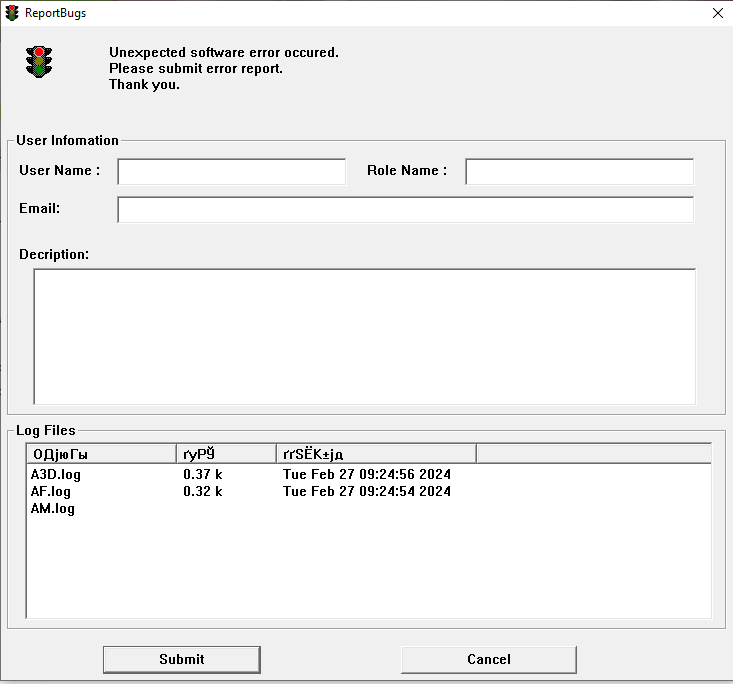Click the 0.32 k size cell

(203, 492)
